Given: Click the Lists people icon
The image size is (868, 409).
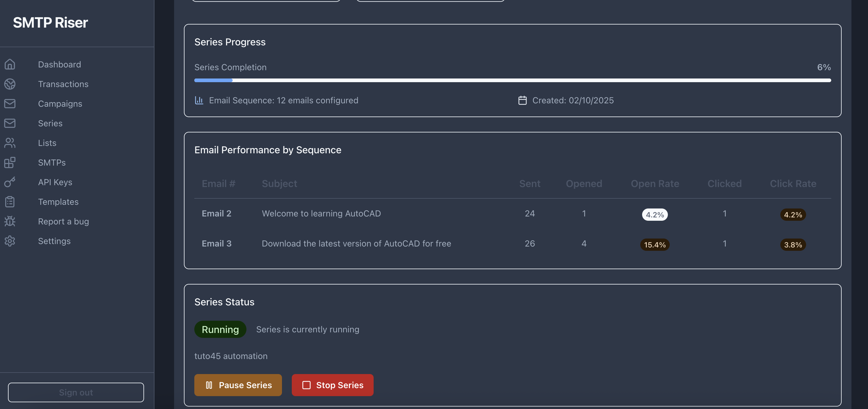Looking at the screenshot, I should tap(10, 143).
